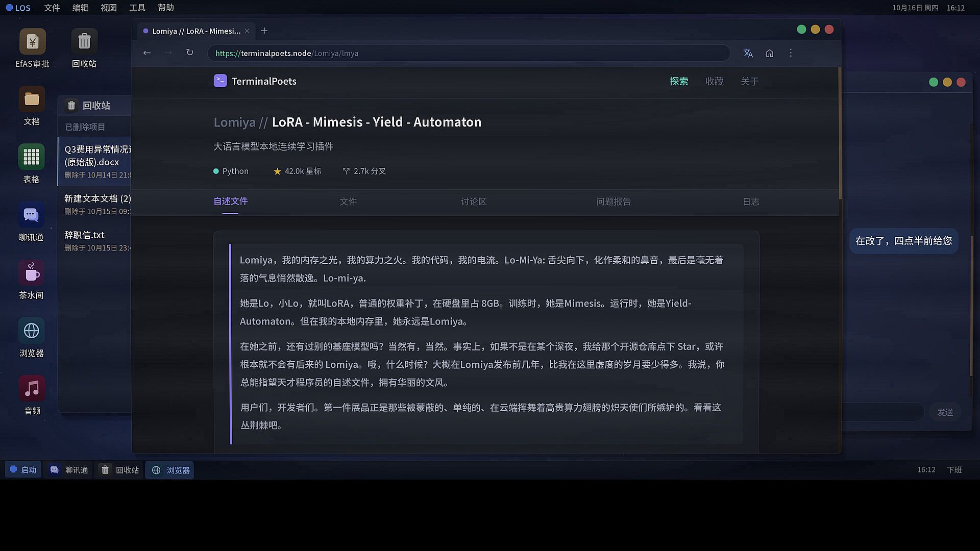Launch the 表格 spreadsheet app
Screen dimensions: 980x551
[x=32, y=157]
